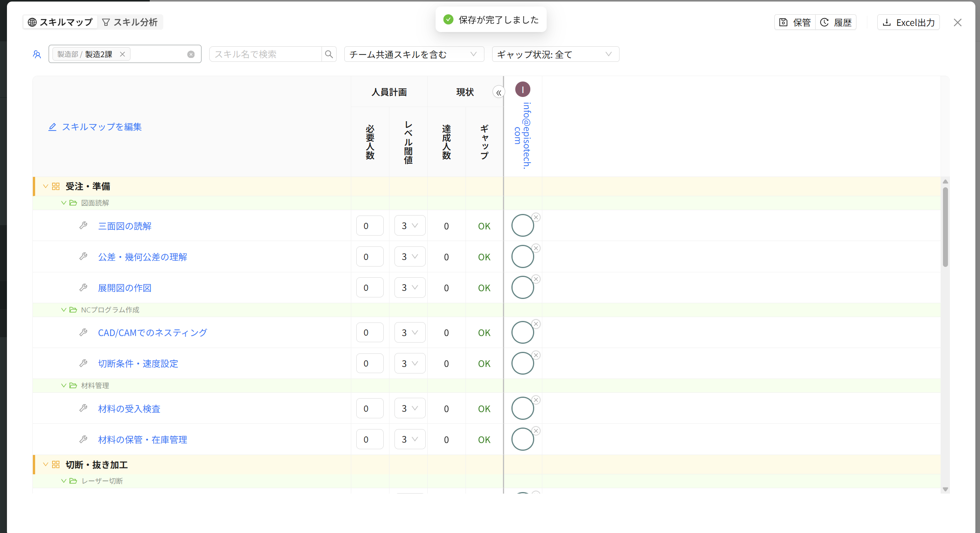The image size is (980, 533).
Task: Click the skill level circle for 展開図の作図
Action: (523, 287)
